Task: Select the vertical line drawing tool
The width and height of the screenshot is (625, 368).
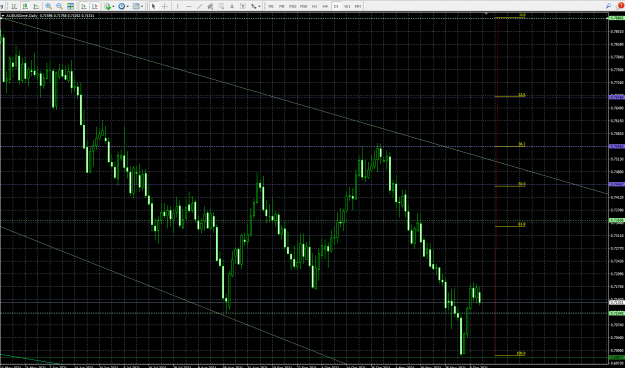Action: (178, 6)
